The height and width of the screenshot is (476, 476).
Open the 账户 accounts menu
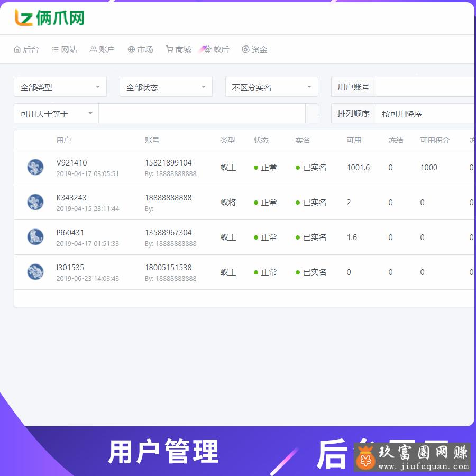[x=102, y=50]
